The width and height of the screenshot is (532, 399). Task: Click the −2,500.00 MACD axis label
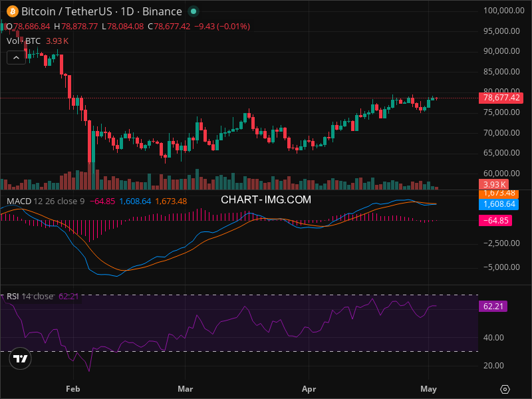point(501,243)
